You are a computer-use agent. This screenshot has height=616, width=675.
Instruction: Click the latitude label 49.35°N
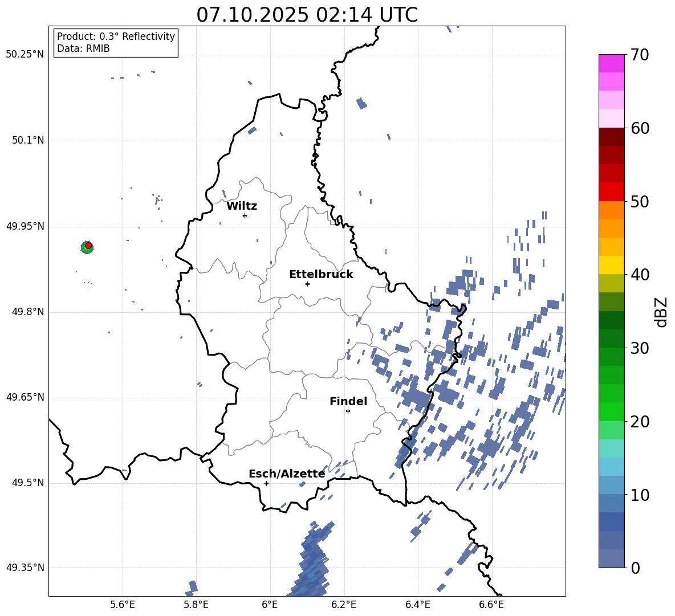[25, 568]
